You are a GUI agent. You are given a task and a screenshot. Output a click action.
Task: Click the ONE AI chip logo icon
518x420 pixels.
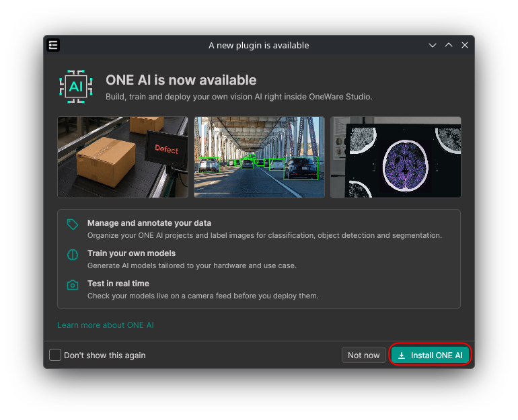pos(75,87)
